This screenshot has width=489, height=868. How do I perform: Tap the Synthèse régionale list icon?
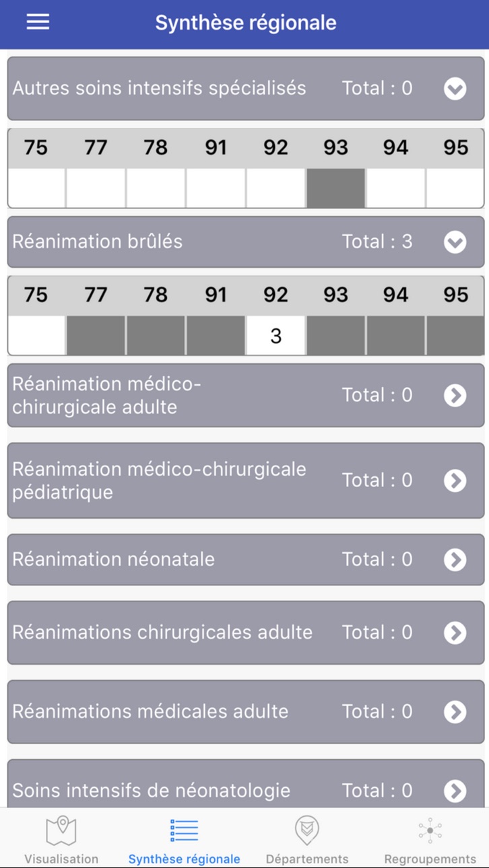pos(184,830)
